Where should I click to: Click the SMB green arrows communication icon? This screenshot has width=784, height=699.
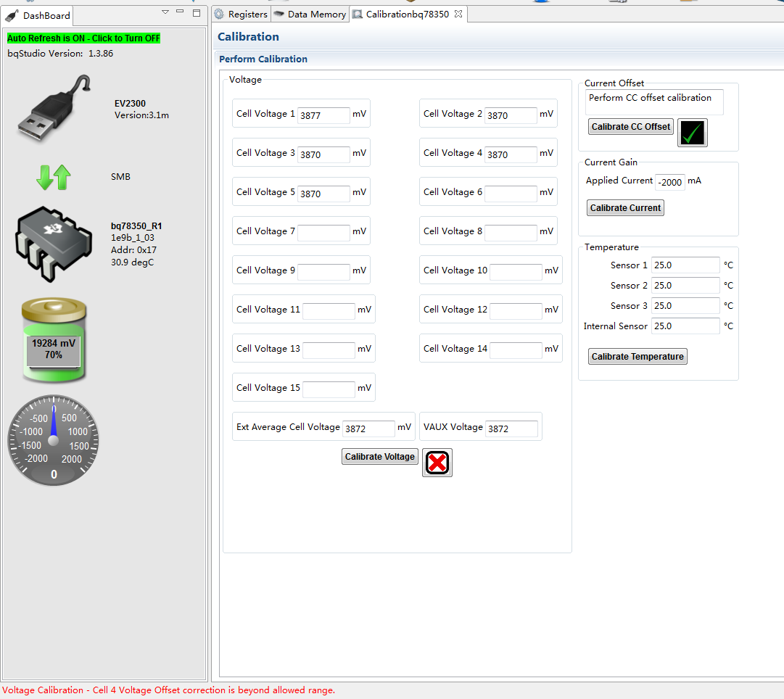[54, 177]
